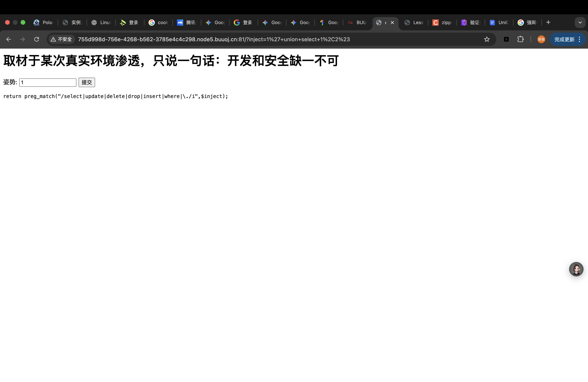Click the preg_match filter code text

pyautogui.click(x=116, y=96)
